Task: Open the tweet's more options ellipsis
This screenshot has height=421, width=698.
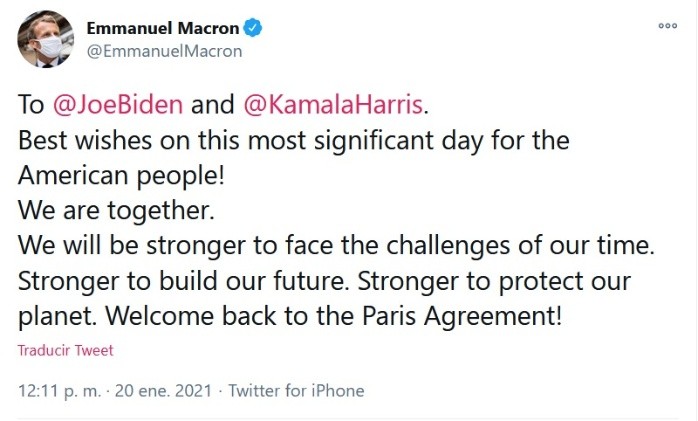Action: [x=667, y=26]
